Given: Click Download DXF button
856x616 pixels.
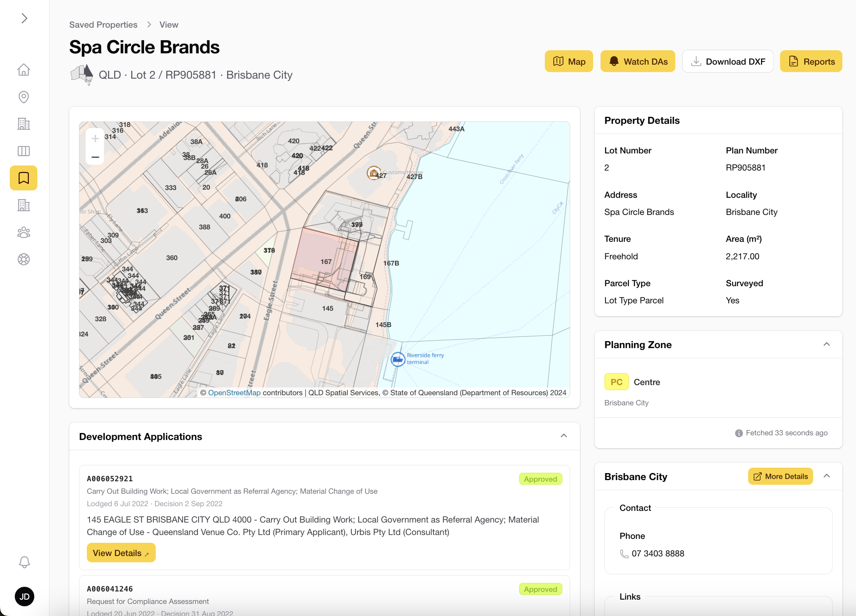Looking at the screenshot, I should 728,61.
